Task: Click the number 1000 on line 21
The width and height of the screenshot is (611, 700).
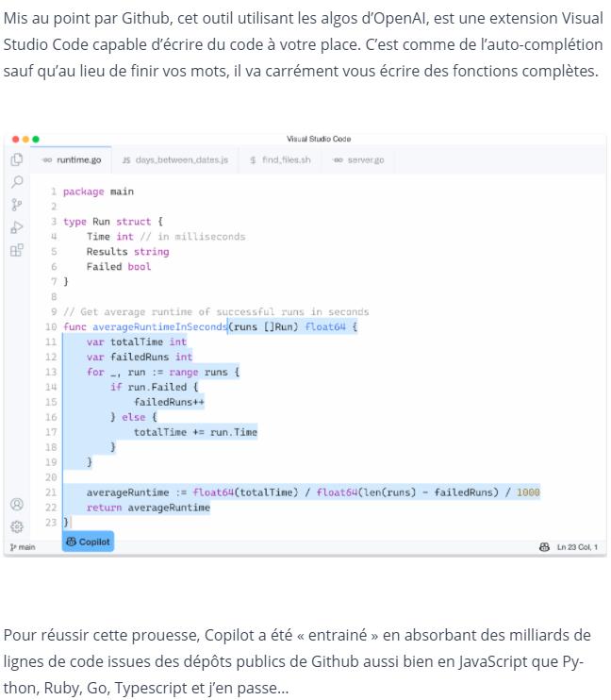Action: [x=528, y=492]
